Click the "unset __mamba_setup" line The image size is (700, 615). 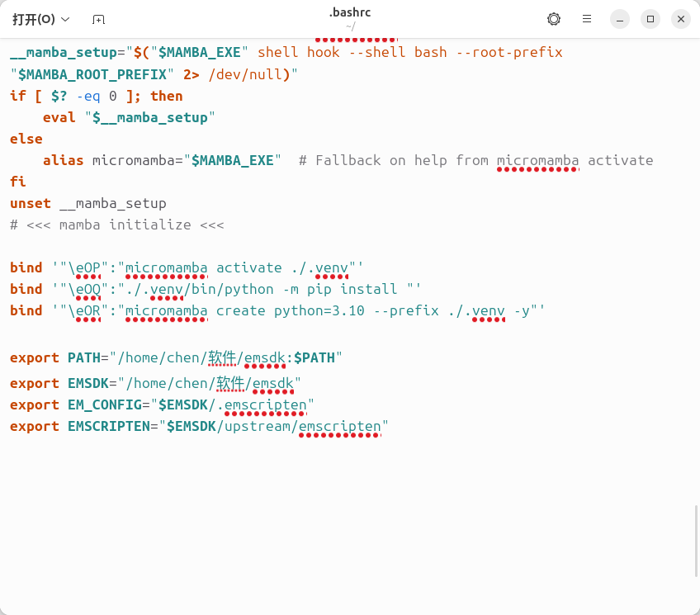point(88,203)
